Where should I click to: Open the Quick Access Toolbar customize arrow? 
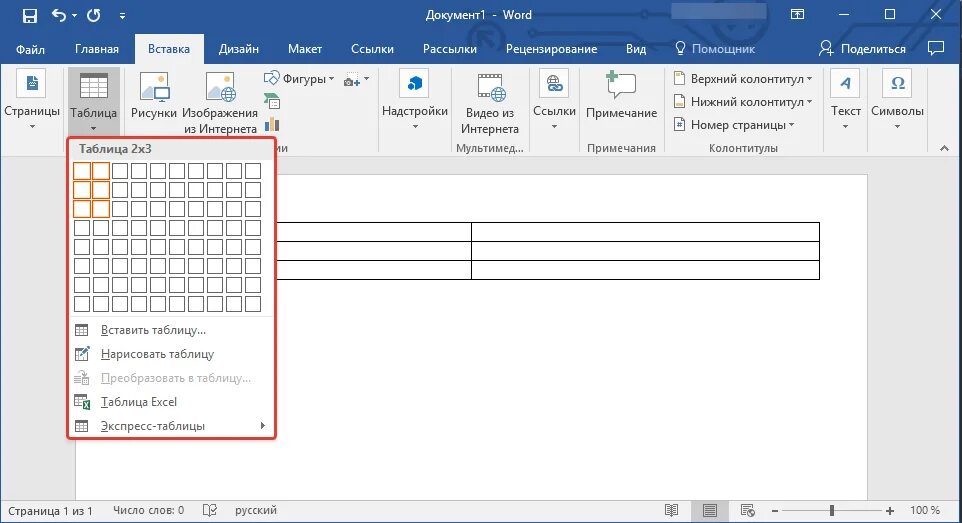(x=122, y=16)
